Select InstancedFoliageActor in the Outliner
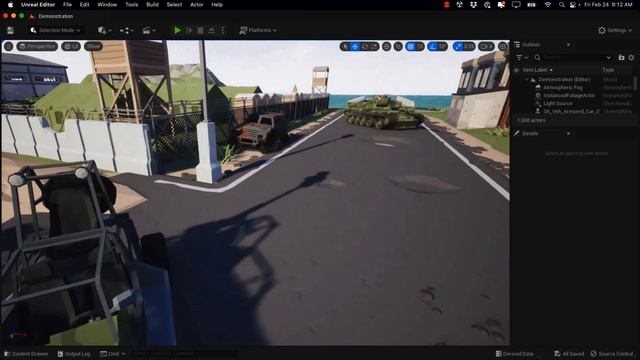 coord(569,95)
